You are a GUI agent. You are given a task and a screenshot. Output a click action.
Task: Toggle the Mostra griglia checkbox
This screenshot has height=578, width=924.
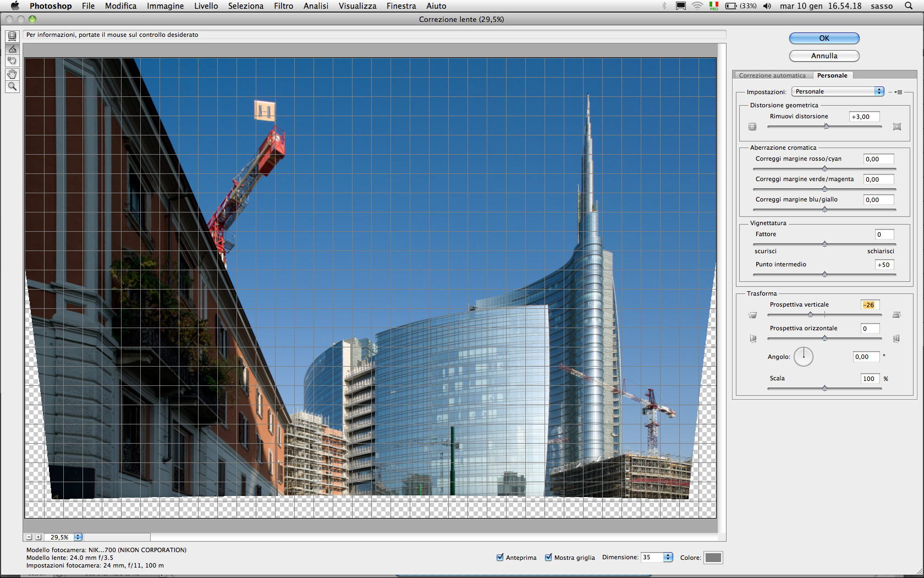(548, 558)
